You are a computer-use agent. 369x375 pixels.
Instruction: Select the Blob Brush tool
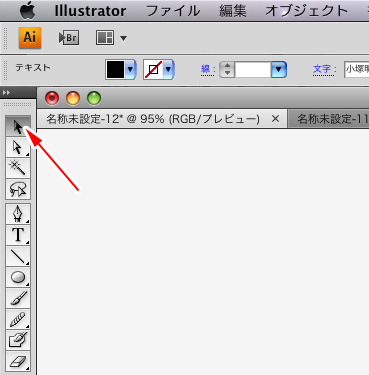click(x=18, y=340)
